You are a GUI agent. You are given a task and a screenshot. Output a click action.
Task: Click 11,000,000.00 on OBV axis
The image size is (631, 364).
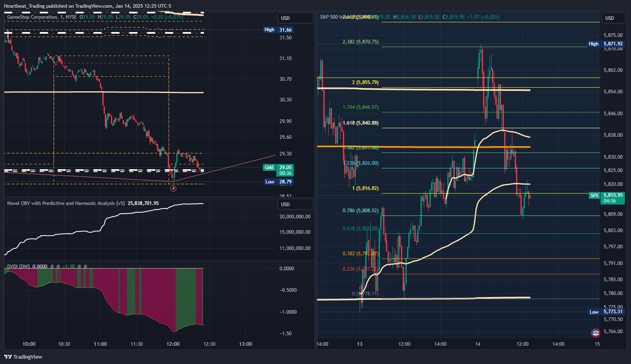pyautogui.click(x=295, y=248)
